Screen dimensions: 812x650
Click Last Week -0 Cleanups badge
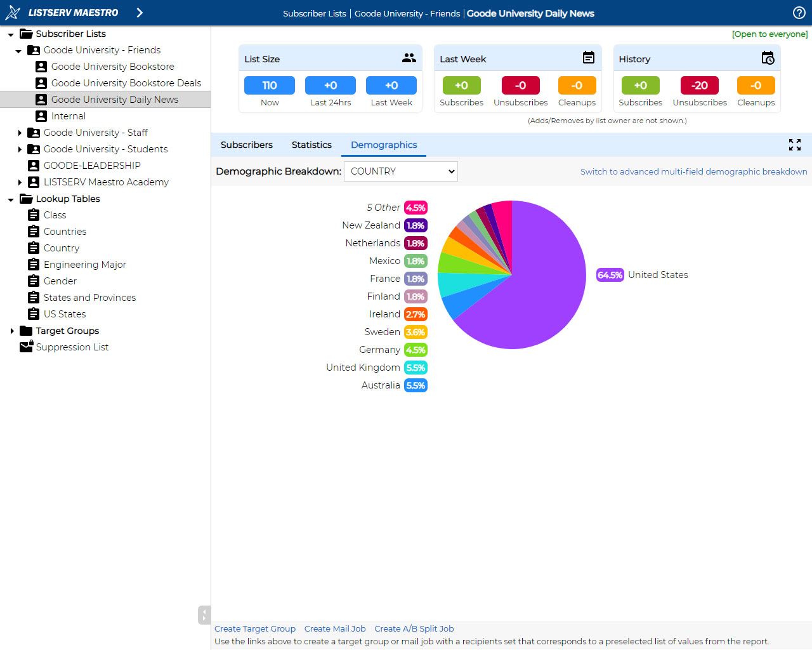click(577, 85)
